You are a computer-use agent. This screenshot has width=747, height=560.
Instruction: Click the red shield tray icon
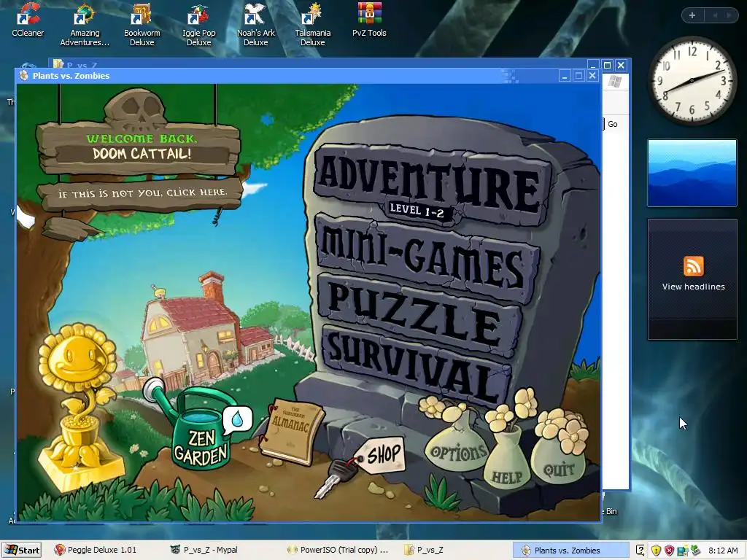tap(670, 551)
